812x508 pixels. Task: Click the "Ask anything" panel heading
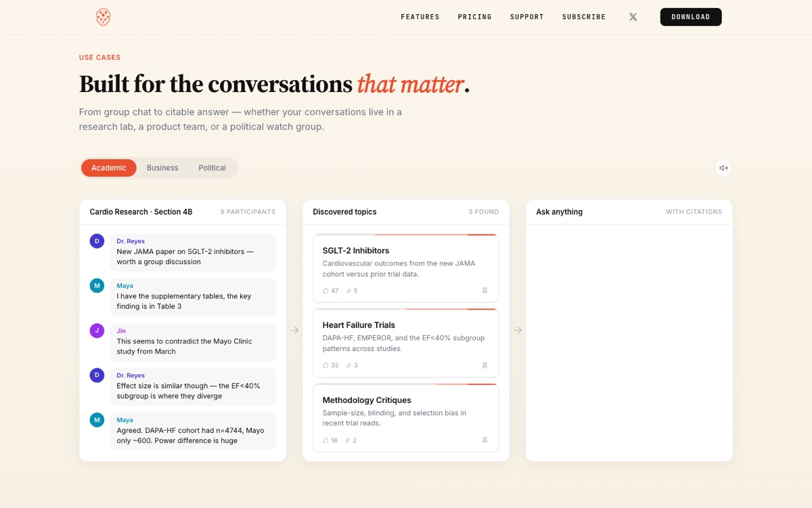click(560, 212)
